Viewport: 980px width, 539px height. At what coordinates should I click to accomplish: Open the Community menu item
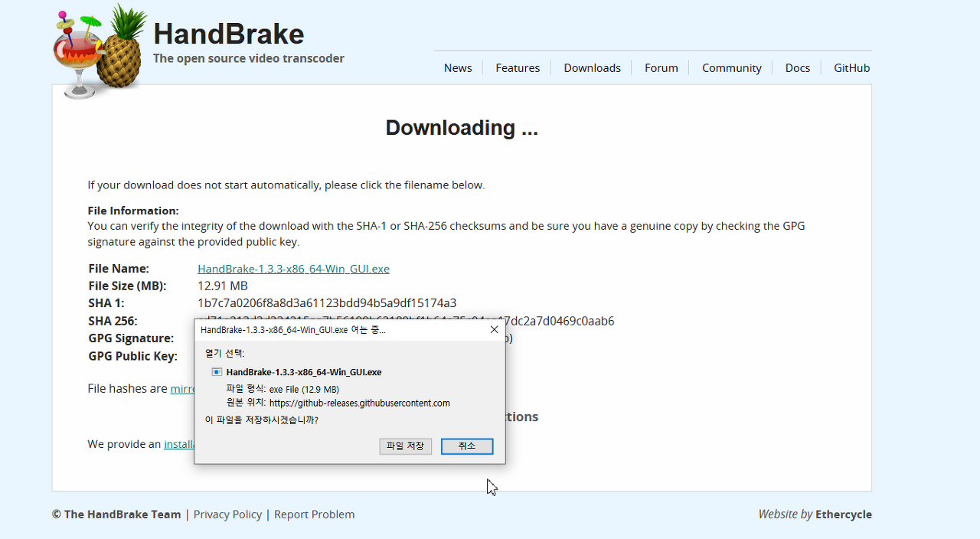[x=731, y=68]
